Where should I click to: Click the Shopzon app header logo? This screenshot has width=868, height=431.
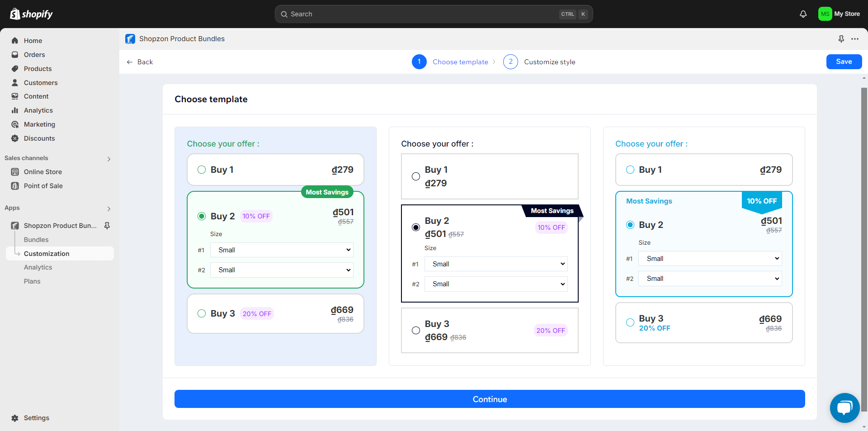[x=130, y=39]
